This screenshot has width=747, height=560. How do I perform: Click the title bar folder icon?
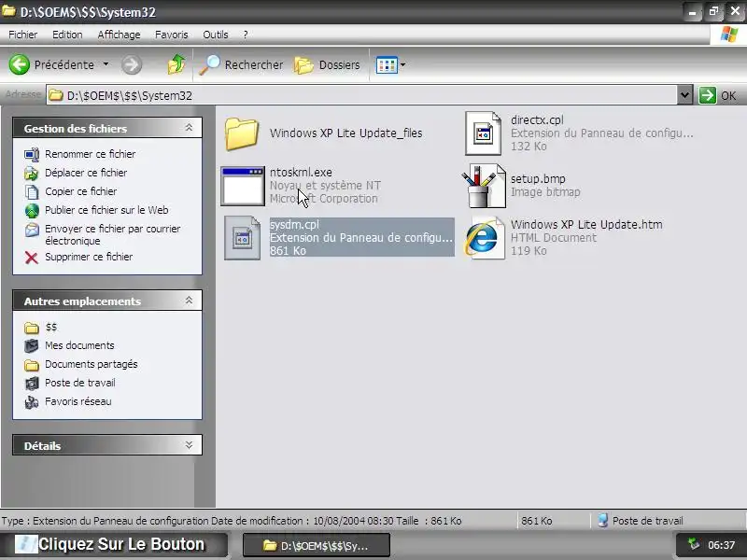(8, 11)
